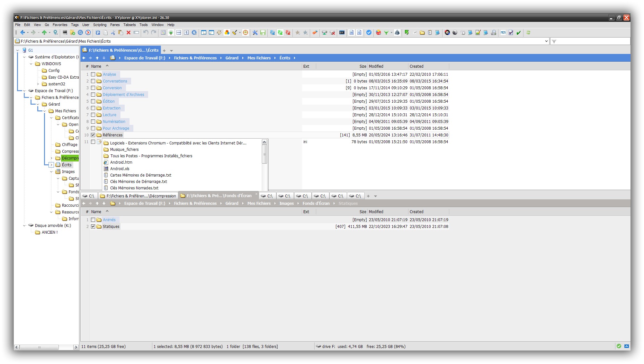This screenshot has width=644, height=364.
Task: Collapse the WINDOWS tree node
Action: (x=31, y=64)
